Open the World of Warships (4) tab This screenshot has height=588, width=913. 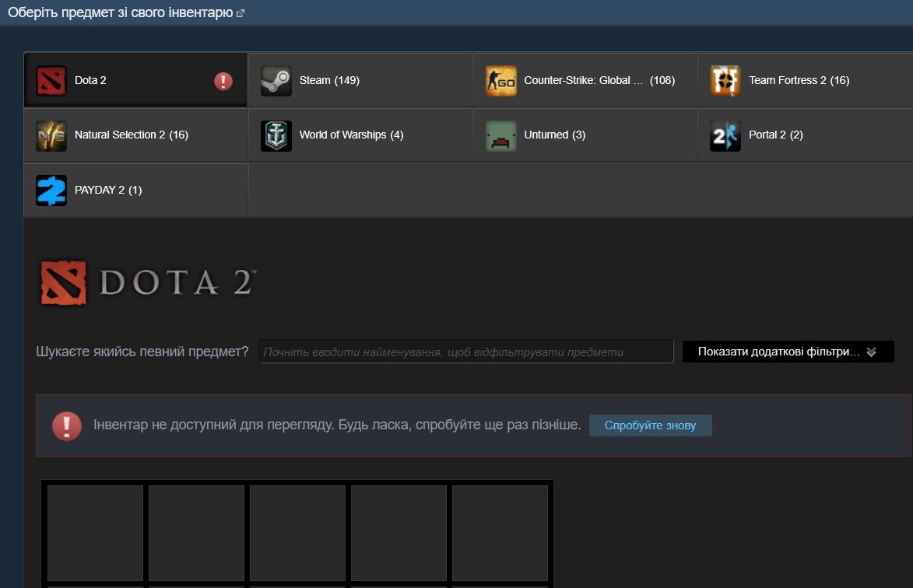click(360, 135)
